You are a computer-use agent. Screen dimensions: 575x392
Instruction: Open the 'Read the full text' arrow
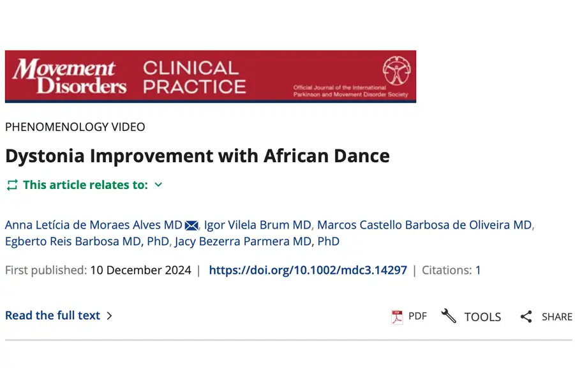coord(109,315)
